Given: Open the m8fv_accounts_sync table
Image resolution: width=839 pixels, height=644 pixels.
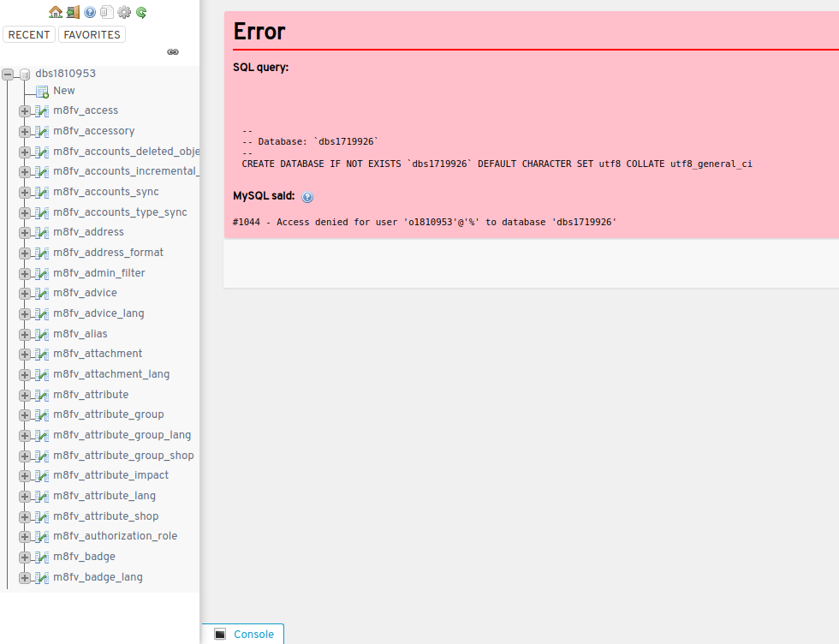Looking at the screenshot, I should pyautogui.click(x=106, y=192).
